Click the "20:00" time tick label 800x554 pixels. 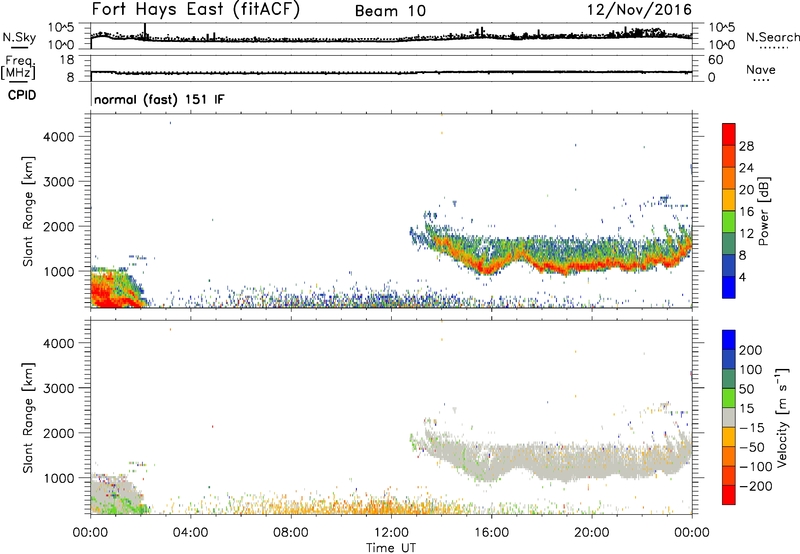pos(591,533)
